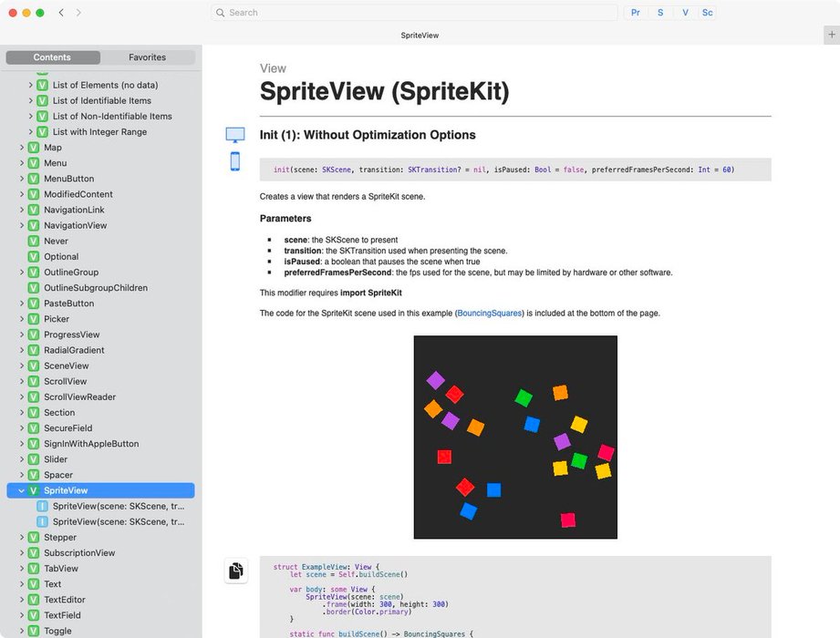Switch to the Favorites tab
Screen dimensions: 840x638
(x=147, y=57)
